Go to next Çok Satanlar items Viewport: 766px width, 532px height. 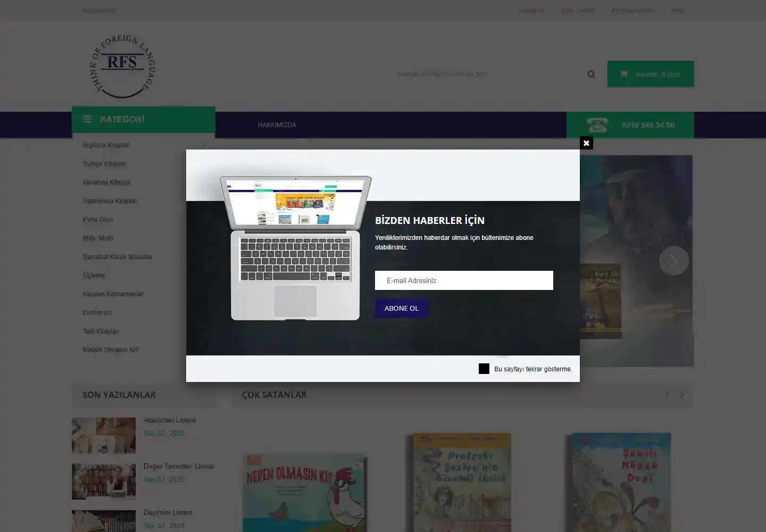click(x=681, y=395)
